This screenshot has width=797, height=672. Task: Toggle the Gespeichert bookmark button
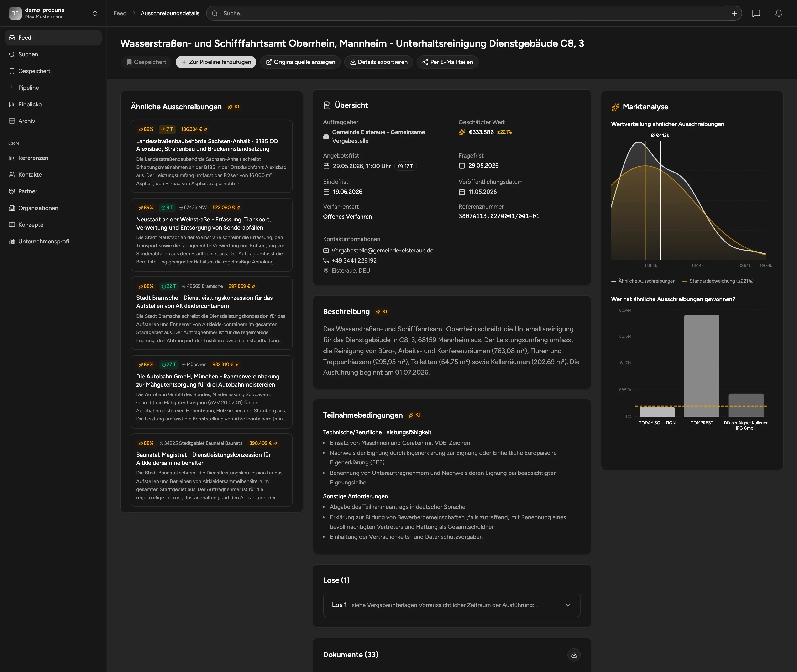click(146, 62)
